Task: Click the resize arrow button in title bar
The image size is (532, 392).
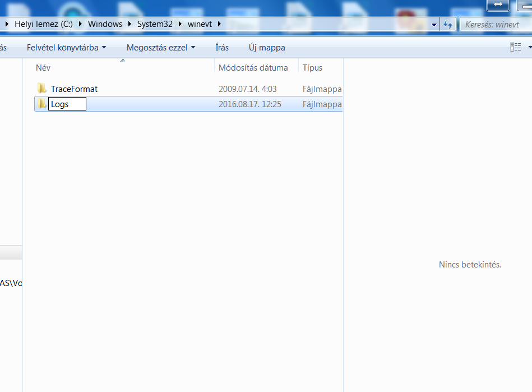Action: [x=498, y=4]
